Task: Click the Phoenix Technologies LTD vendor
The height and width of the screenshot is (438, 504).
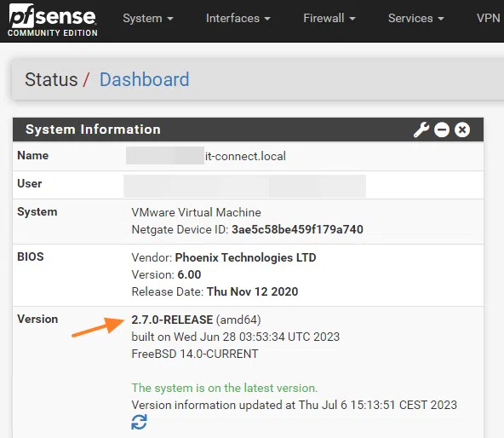Action: [x=245, y=257]
